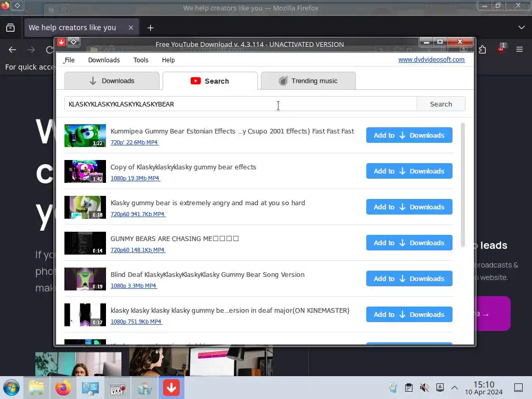Open the clock showing 15:10
This screenshot has width=532, height=399.
pos(484,388)
